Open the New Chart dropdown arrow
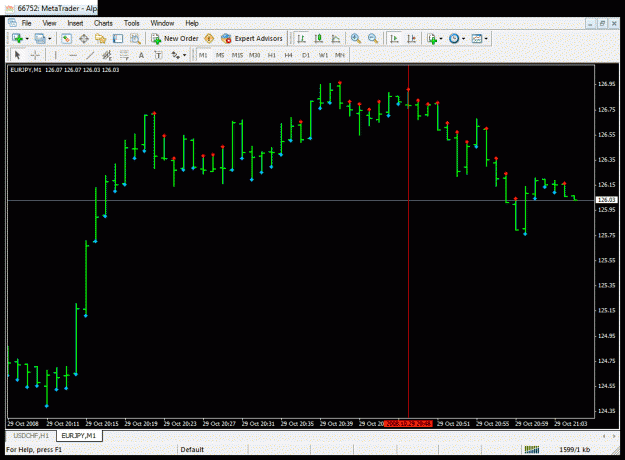This screenshot has height=460, width=625. click(x=27, y=39)
